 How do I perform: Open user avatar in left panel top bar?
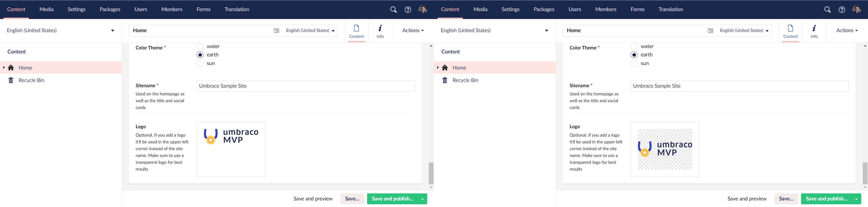click(422, 10)
